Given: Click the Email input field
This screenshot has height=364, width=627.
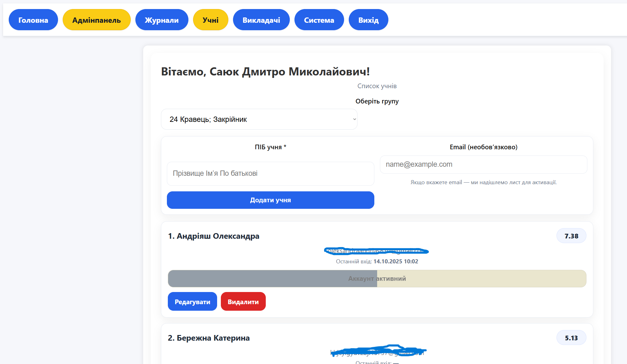Looking at the screenshot, I should pos(483,165).
